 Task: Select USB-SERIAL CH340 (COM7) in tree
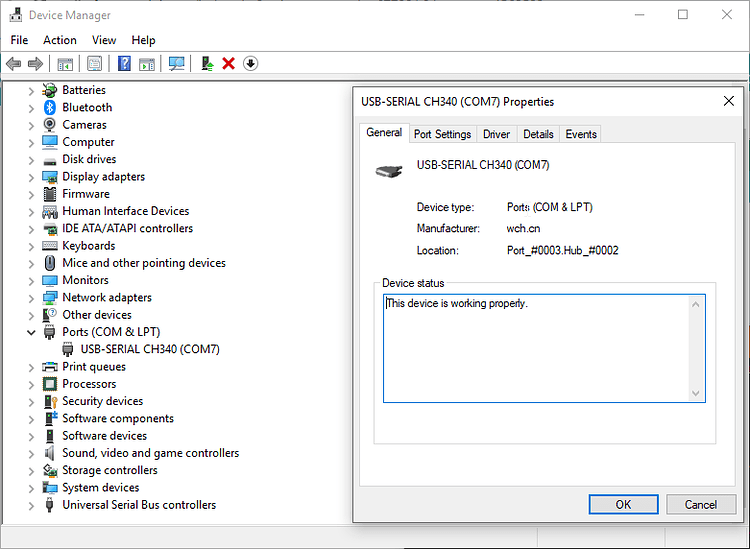pos(150,349)
